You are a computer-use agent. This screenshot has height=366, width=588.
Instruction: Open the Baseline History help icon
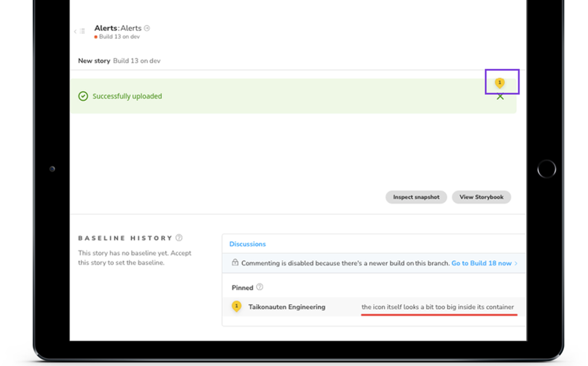pyautogui.click(x=179, y=238)
